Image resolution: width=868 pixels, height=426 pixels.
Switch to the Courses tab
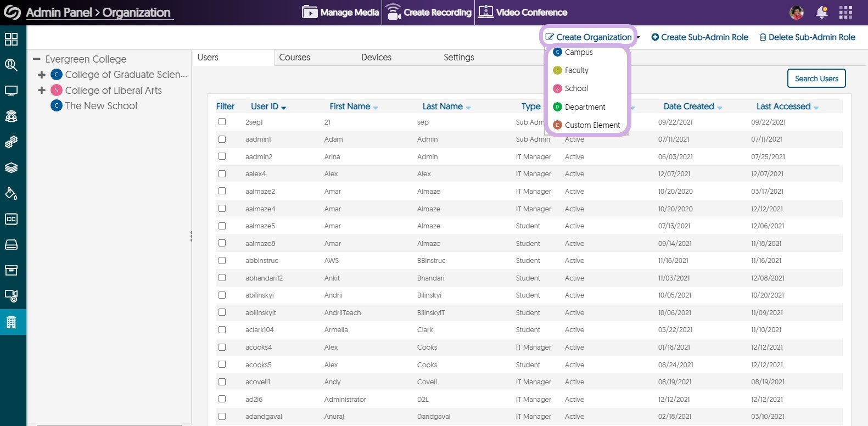pyautogui.click(x=294, y=57)
